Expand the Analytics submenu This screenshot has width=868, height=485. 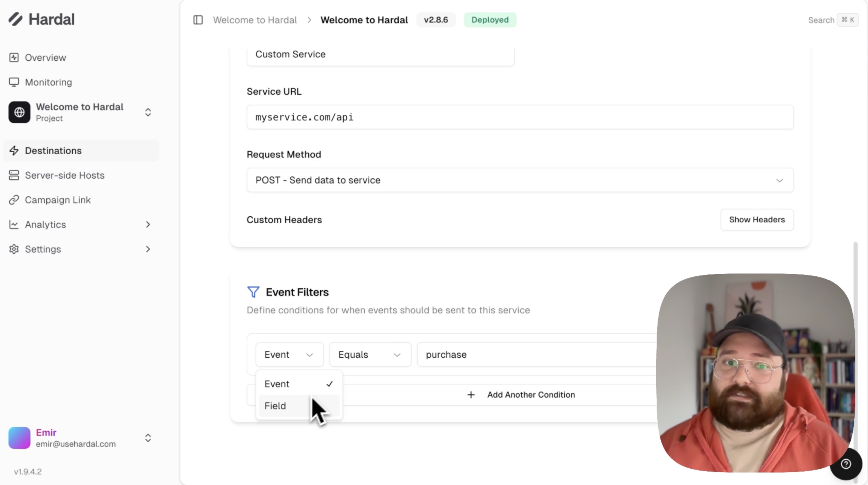click(148, 224)
